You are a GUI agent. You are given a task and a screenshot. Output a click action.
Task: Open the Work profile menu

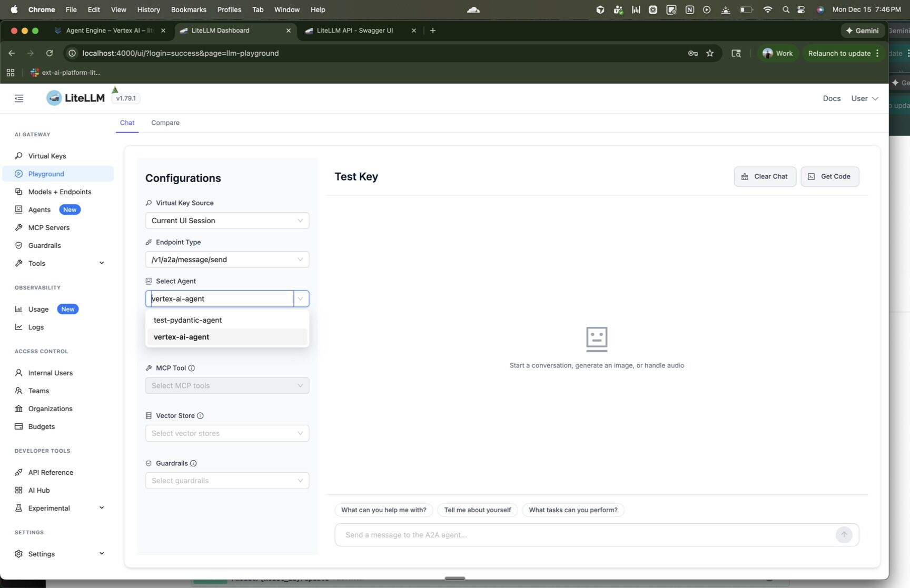point(778,53)
